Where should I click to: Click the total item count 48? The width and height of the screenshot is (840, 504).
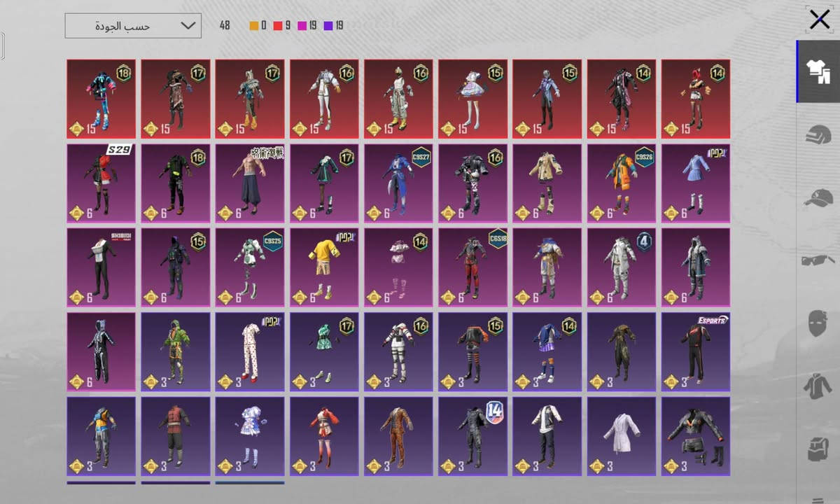click(225, 26)
